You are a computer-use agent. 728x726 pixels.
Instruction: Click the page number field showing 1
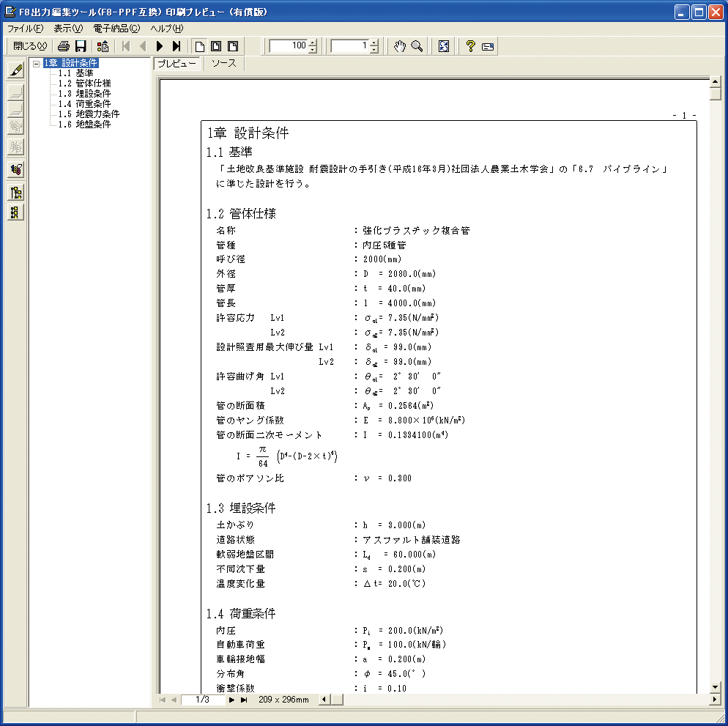[x=350, y=46]
